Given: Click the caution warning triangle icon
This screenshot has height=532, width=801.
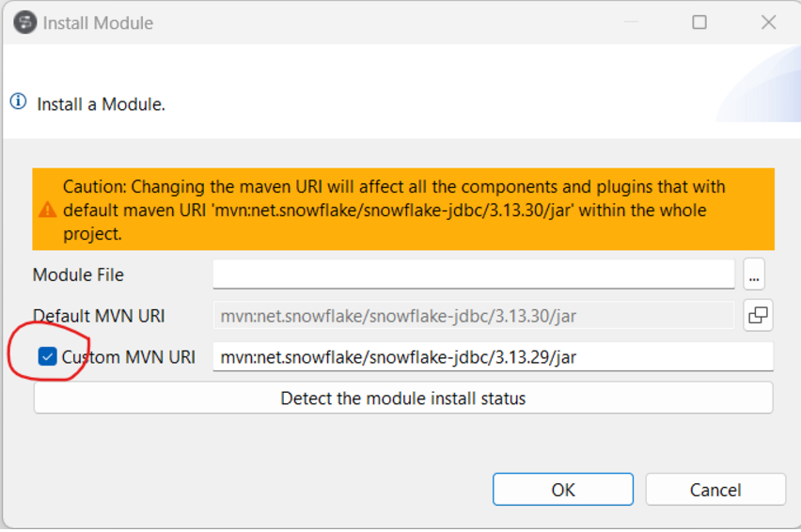Looking at the screenshot, I should [47, 211].
